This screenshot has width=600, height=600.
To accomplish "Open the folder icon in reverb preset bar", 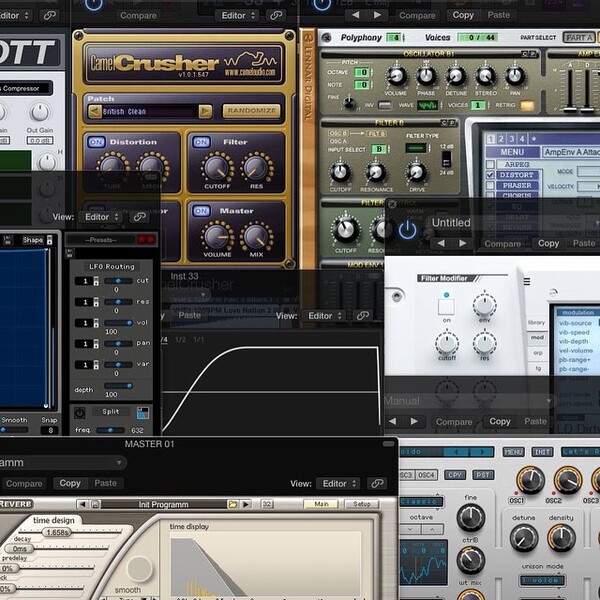I will pos(232,504).
